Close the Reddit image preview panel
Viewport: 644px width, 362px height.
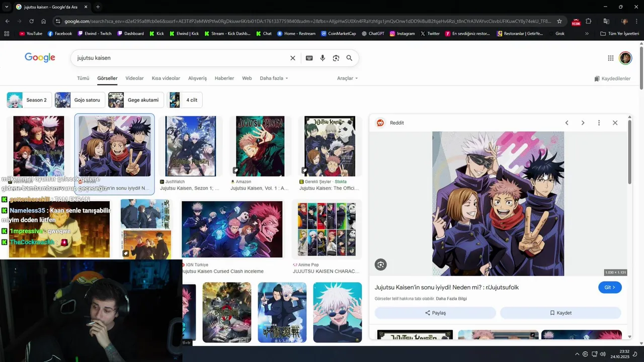point(615,123)
